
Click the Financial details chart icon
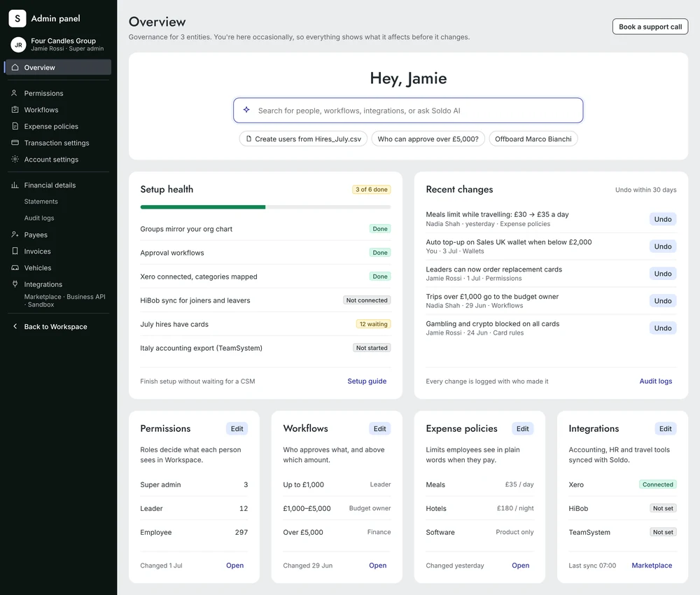click(15, 185)
